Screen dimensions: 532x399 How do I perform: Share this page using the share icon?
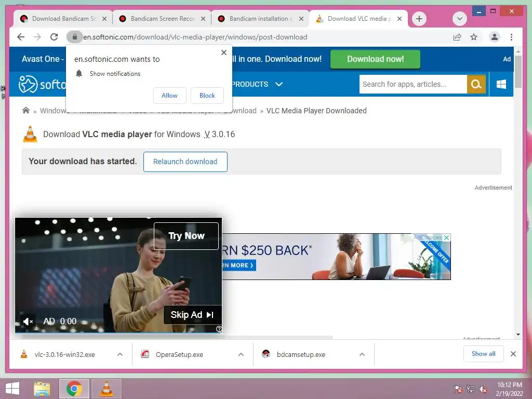tap(457, 37)
